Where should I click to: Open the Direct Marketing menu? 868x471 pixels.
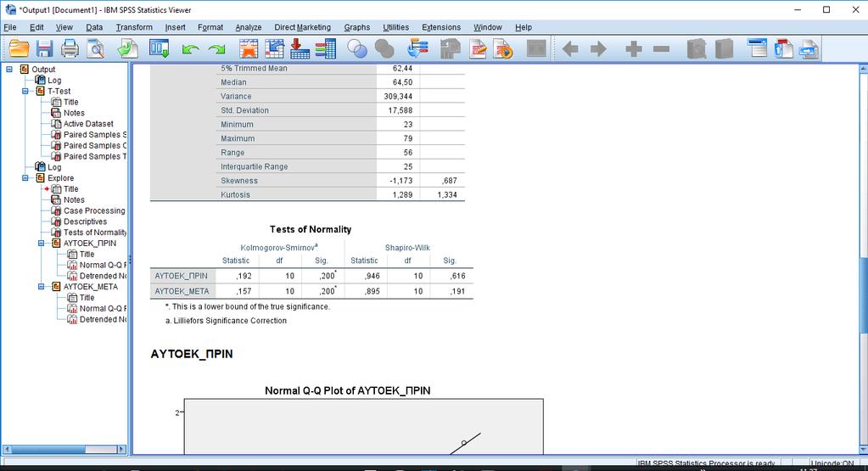[x=302, y=27]
